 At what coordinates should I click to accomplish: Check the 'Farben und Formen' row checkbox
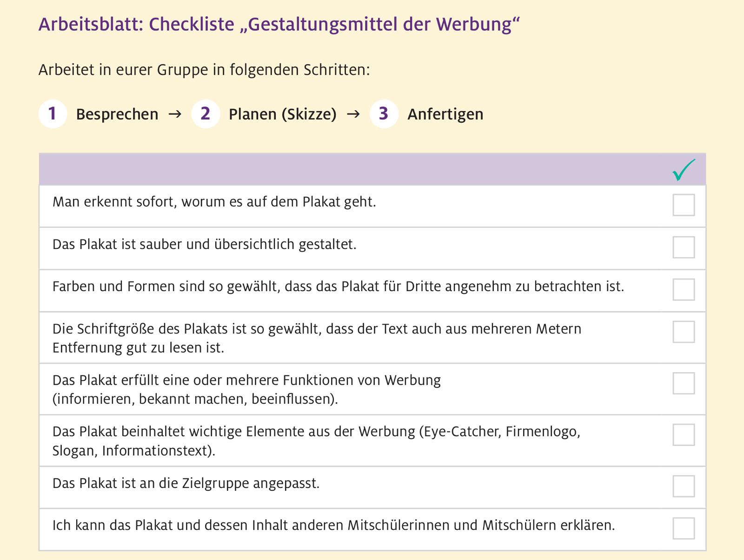pyautogui.click(x=684, y=289)
